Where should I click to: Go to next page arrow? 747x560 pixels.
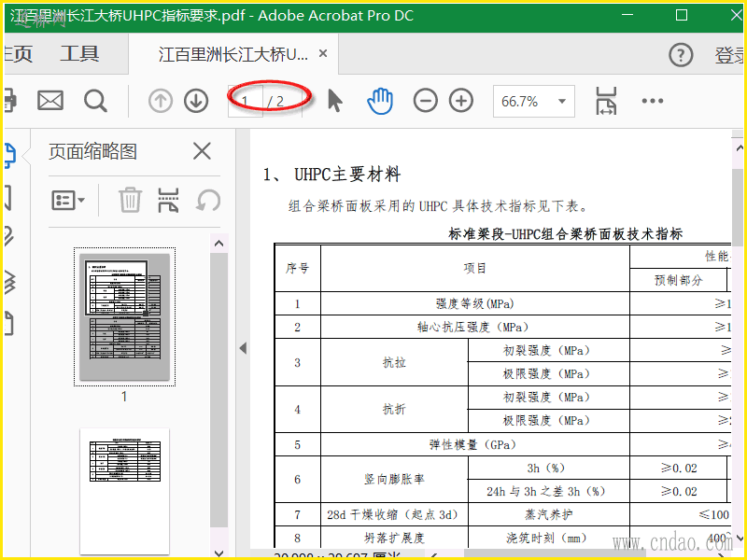196,101
